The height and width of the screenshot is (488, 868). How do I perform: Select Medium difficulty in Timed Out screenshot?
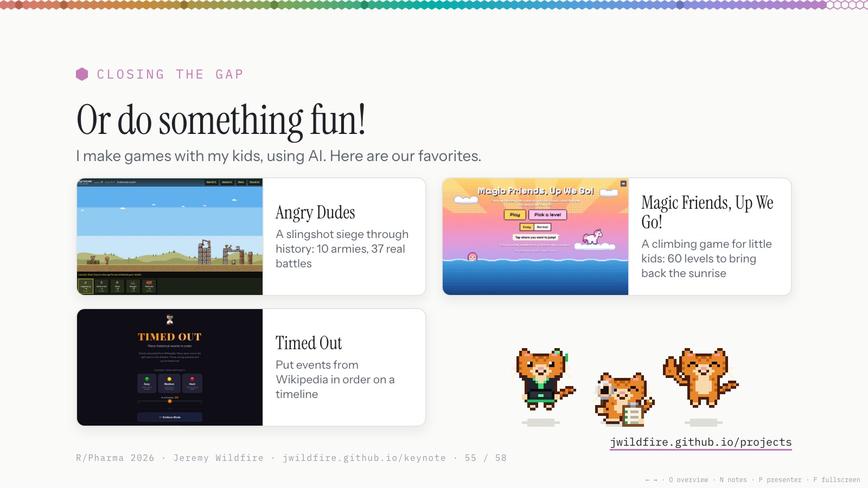click(169, 383)
